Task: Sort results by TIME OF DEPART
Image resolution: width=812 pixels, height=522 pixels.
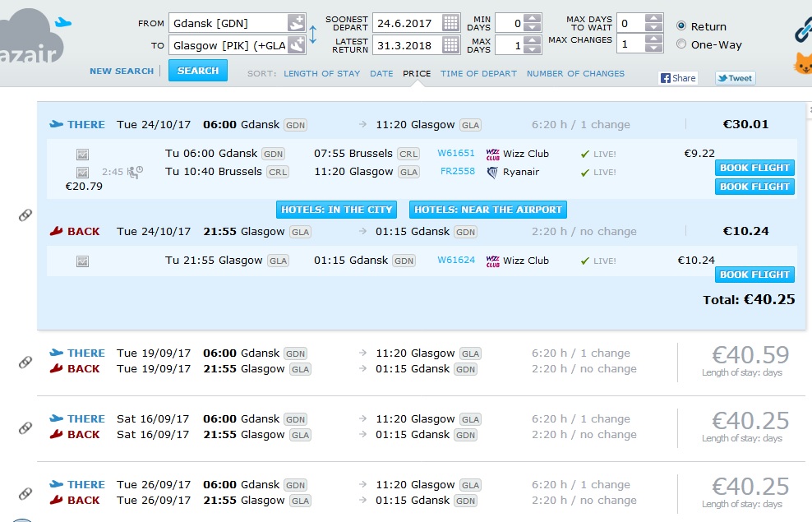Action: [x=478, y=73]
